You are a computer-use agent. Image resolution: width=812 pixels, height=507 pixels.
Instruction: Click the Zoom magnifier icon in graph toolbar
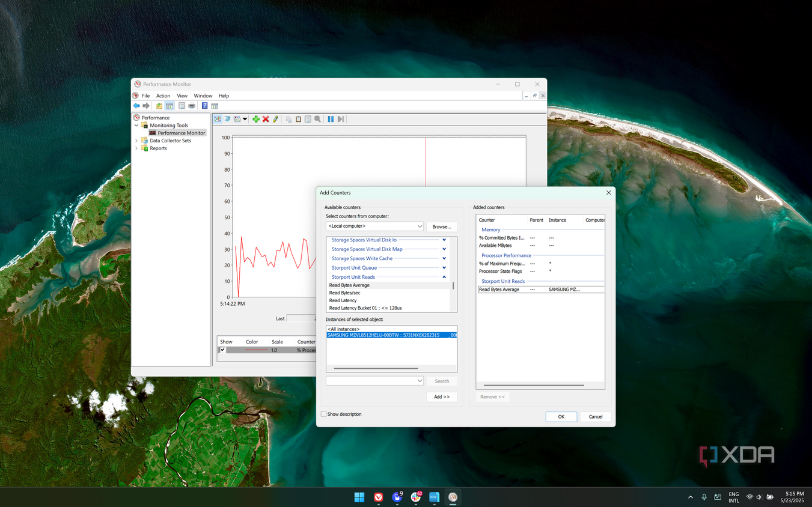click(x=318, y=119)
